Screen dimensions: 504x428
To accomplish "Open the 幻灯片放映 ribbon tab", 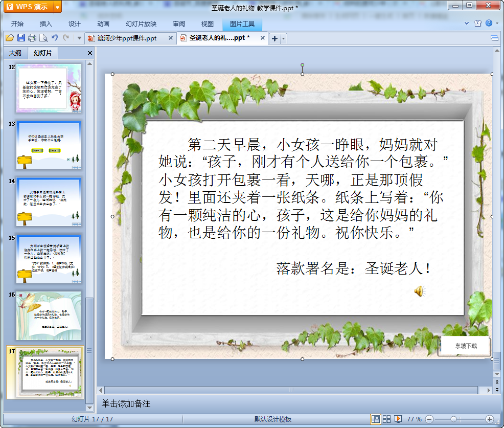I will point(141,24).
